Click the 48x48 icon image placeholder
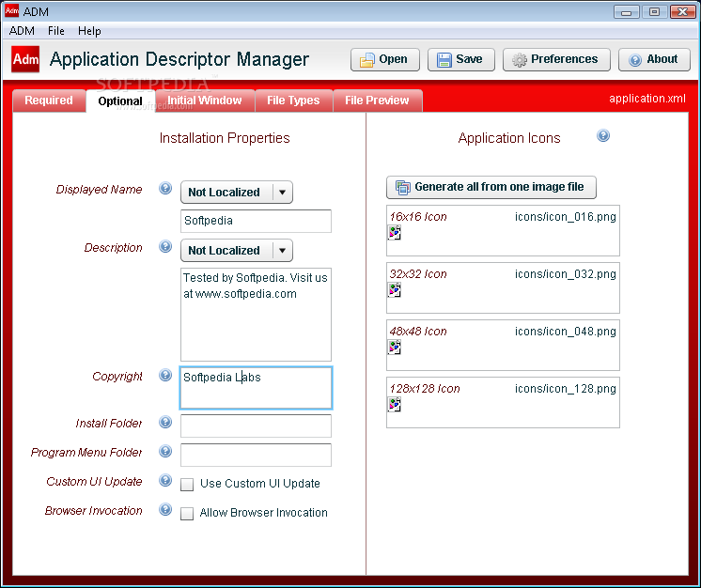Viewport: 701px width, 588px height. coord(395,348)
